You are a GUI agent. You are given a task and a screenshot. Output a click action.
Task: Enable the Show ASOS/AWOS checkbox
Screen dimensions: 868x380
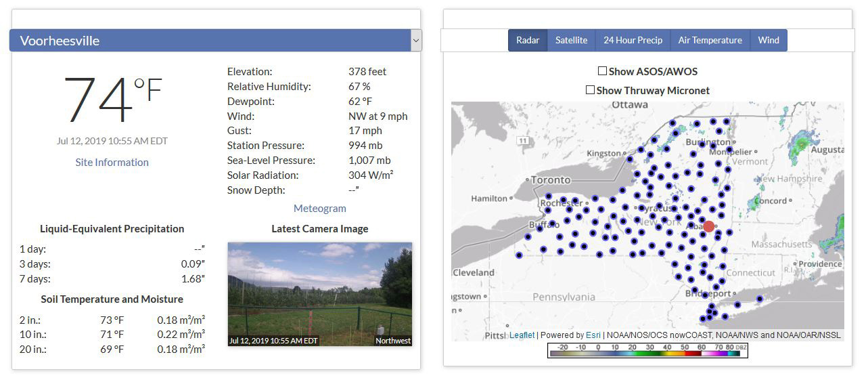pyautogui.click(x=602, y=71)
